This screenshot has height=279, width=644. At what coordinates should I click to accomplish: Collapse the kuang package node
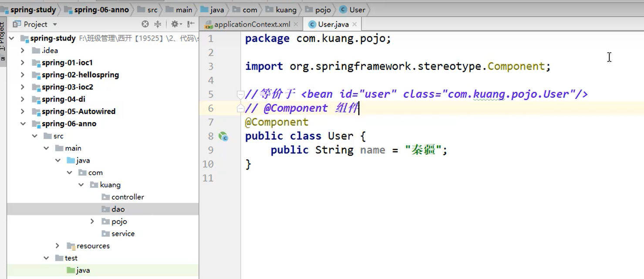pos(81,185)
